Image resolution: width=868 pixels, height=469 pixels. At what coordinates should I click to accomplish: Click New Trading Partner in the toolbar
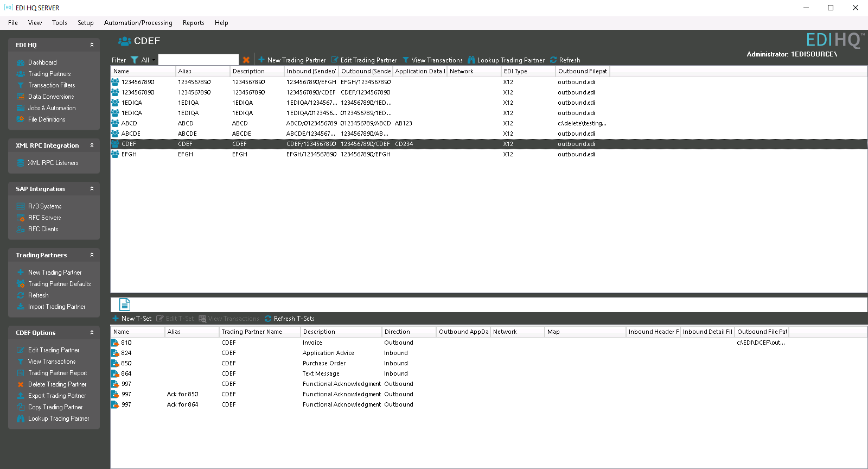click(x=292, y=60)
